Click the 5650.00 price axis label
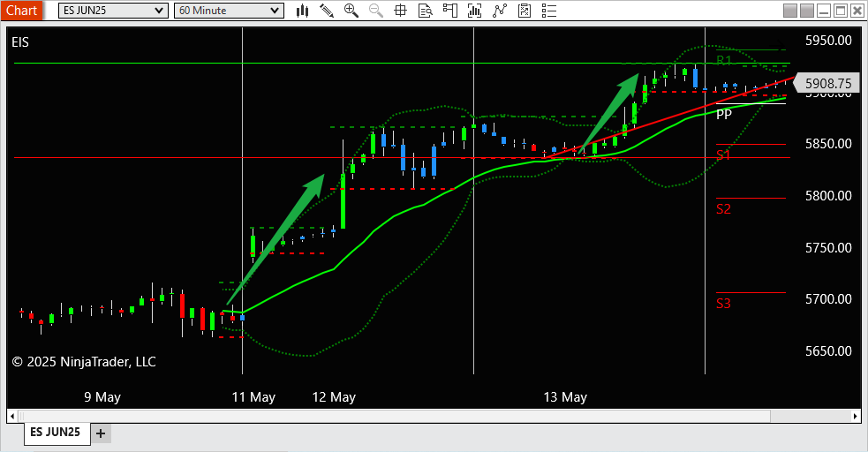This screenshot has width=868, height=452. [828, 351]
